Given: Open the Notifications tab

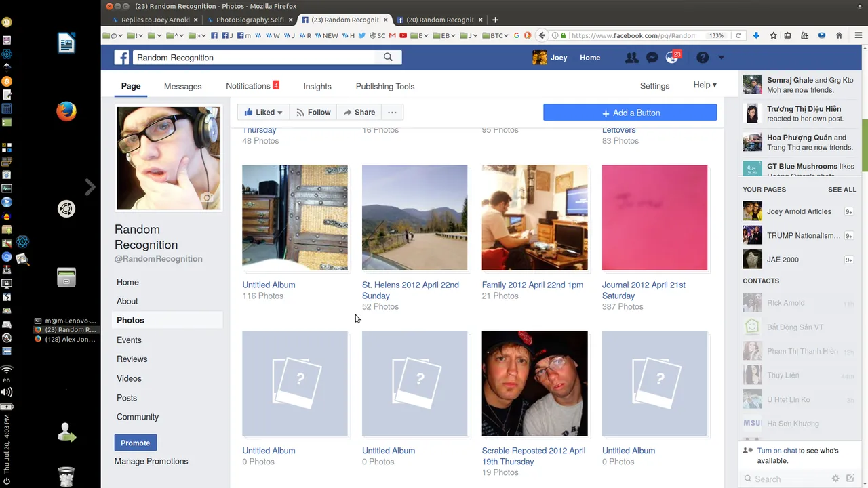Looking at the screenshot, I should pos(252,86).
